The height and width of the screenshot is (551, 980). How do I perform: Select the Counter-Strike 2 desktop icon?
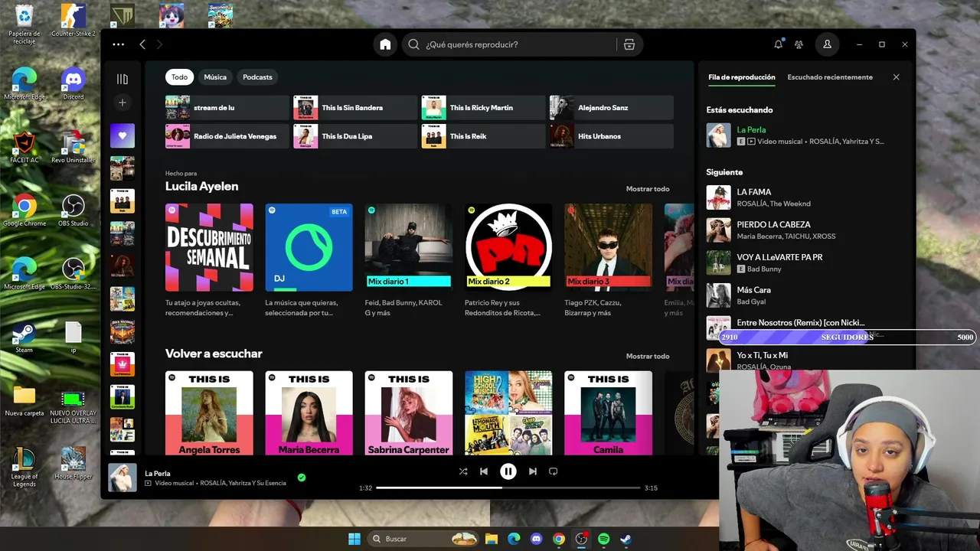(x=73, y=21)
